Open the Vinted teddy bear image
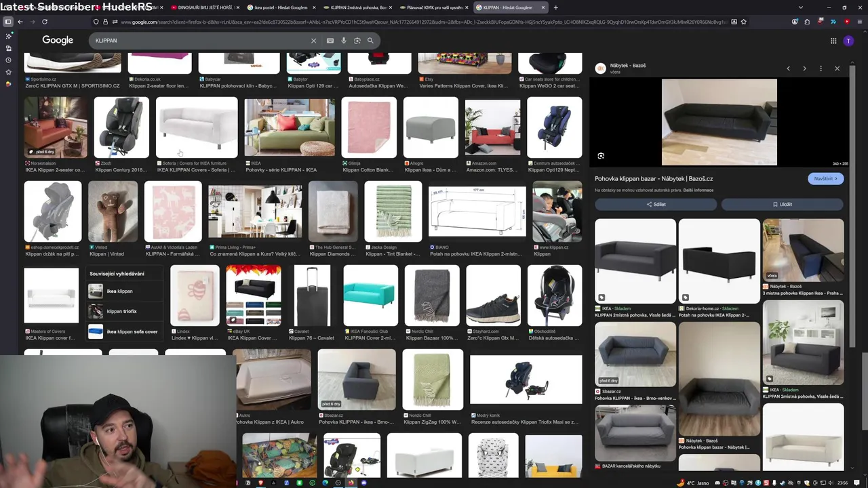This screenshot has width=868, height=488. click(x=113, y=211)
